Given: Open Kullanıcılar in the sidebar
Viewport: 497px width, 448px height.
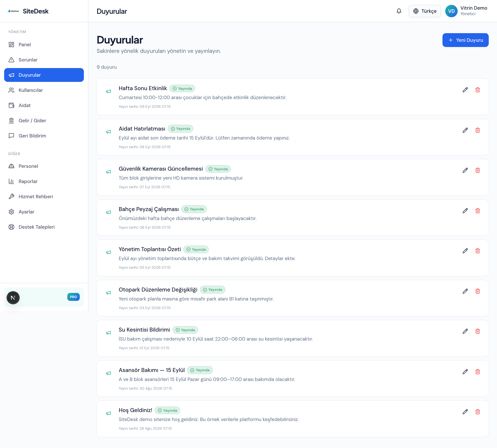Looking at the screenshot, I should click(44, 90).
